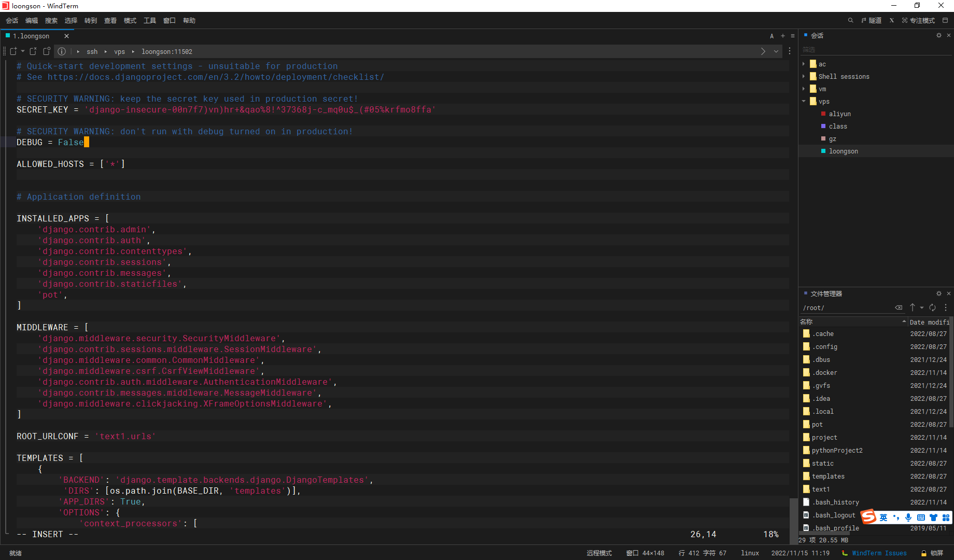Click the Sogou microphone voice input icon
Image resolution: width=954 pixels, height=560 pixels.
pos(908,517)
